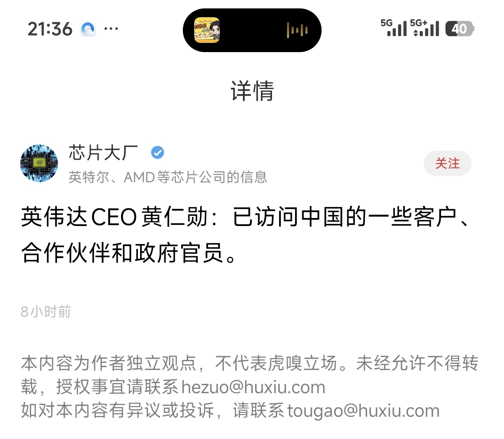Tap the browser icon in status bar
The height and width of the screenshot is (439, 504).
[x=88, y=29]
